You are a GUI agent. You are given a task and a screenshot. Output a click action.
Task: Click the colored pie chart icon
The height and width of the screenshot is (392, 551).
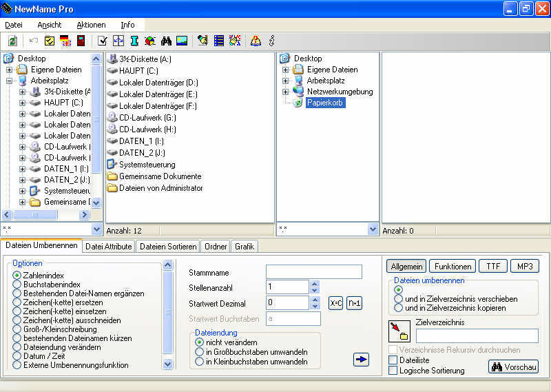pos(150,41)
